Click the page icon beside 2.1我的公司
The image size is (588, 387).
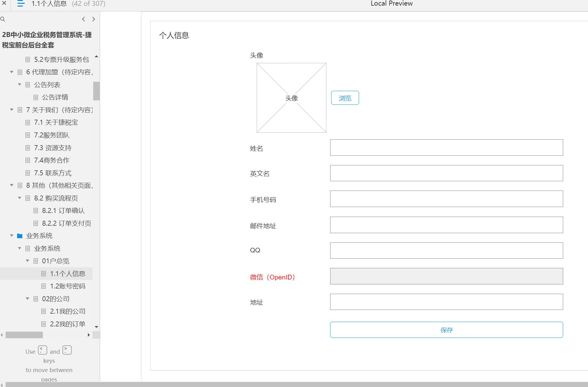pos(44,311)
